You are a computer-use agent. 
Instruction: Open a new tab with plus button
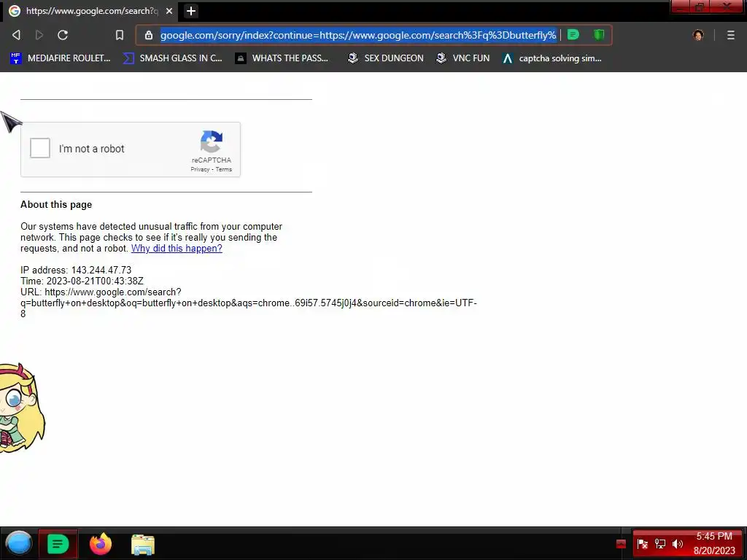pyautogui.click(x=191, y=11)
